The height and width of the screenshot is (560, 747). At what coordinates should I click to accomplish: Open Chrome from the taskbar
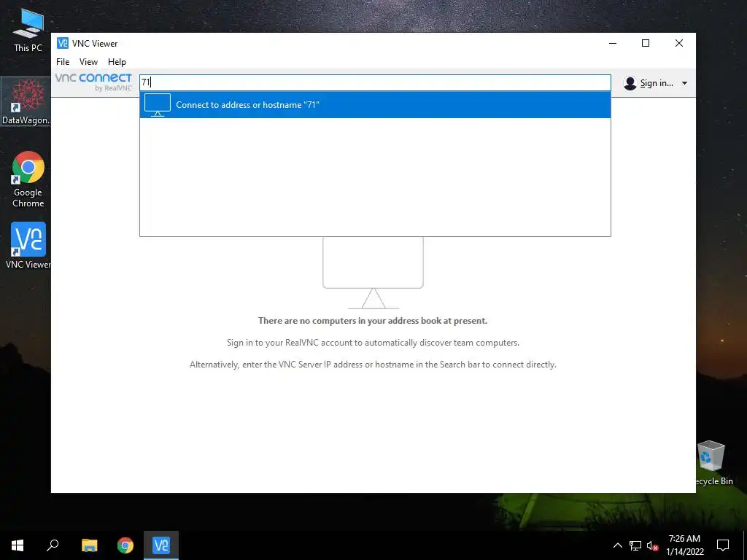[x=125, y=545]
